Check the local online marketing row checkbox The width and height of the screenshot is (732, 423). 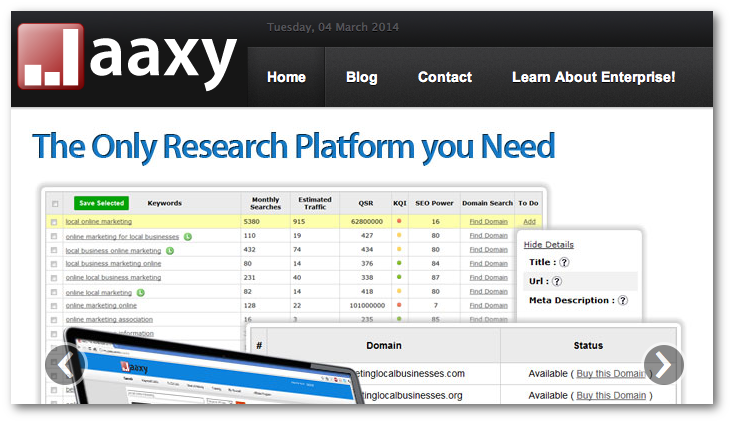click(54, 222)
